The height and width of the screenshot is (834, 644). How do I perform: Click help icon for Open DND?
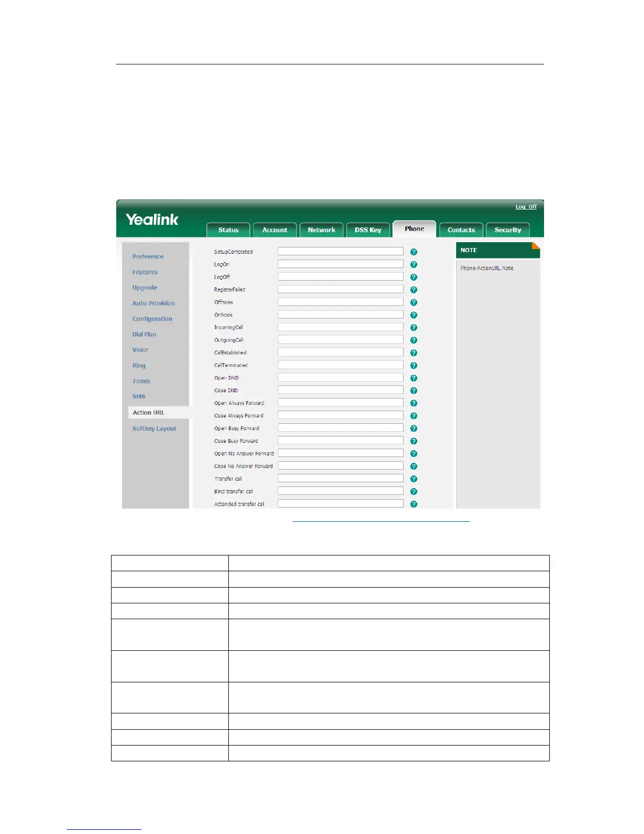point(414,379)
